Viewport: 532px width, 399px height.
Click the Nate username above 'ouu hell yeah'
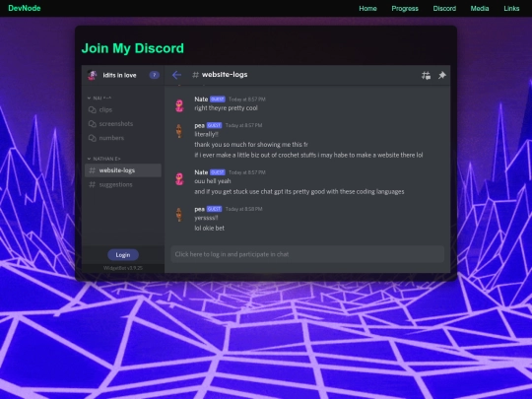point(201,172)
